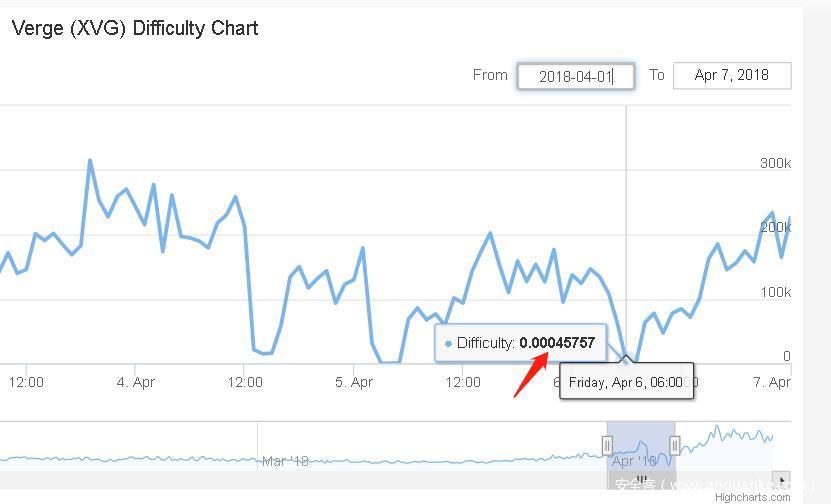831x504 pixels.
Task: Click the navigator scrollbar right arrow
Action: click(783, 479)
